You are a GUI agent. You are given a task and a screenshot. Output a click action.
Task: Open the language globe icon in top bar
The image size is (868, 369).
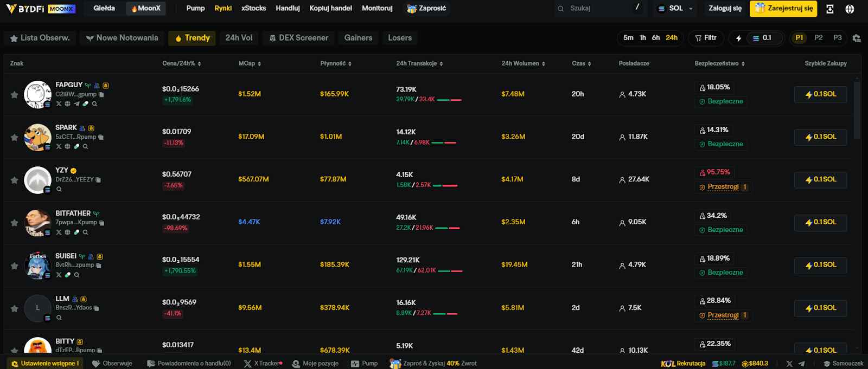coord(850,9)
